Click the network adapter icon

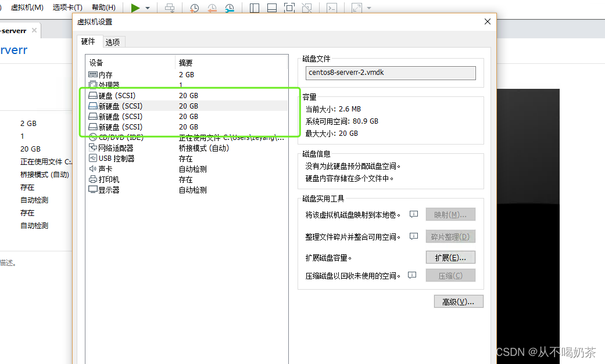click(x=93, y=147)
